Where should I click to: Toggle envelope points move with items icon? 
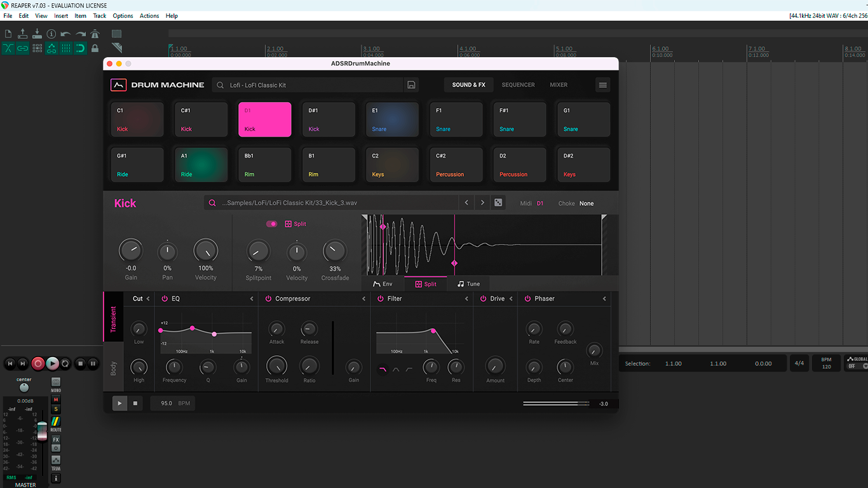point(51,48)
